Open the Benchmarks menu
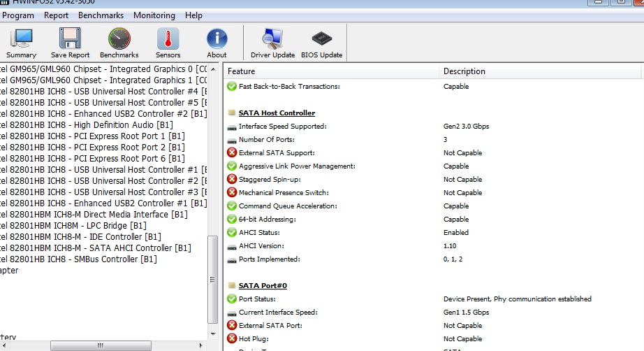 point(101,15)
